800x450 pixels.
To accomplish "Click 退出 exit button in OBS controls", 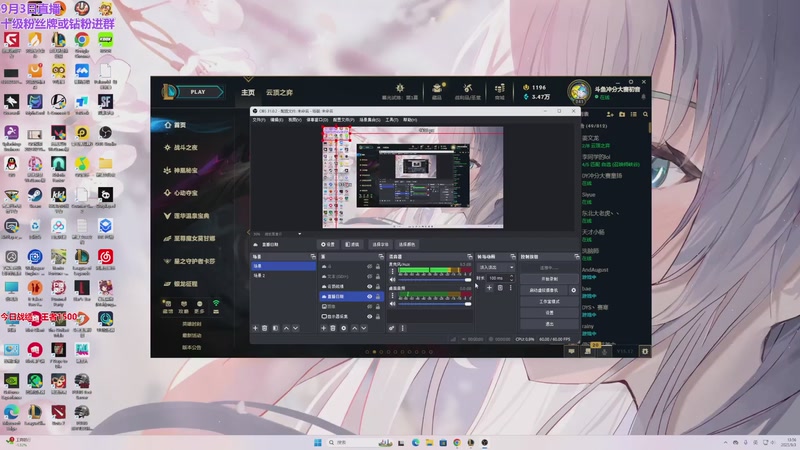I will (x=549, y=324).
